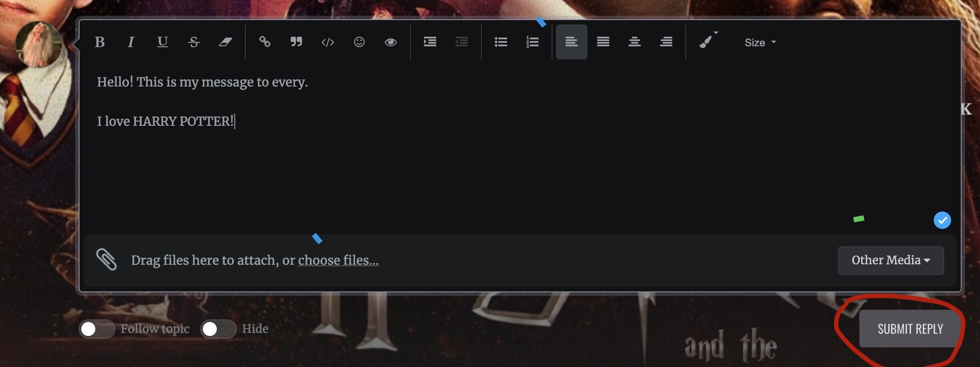This screenshot has height=367, width=980.
Task: Submit the reply
Action: point(910,329)
